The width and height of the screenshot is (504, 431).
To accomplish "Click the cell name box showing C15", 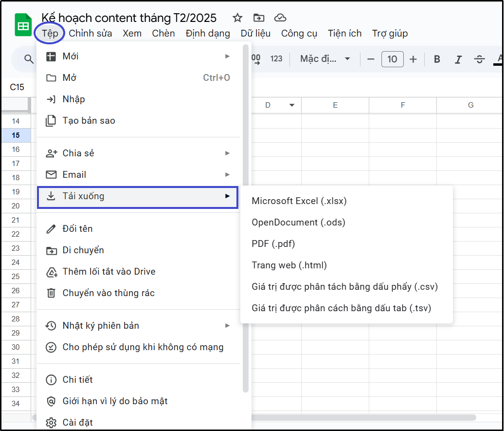I will (x=17, y=87).
